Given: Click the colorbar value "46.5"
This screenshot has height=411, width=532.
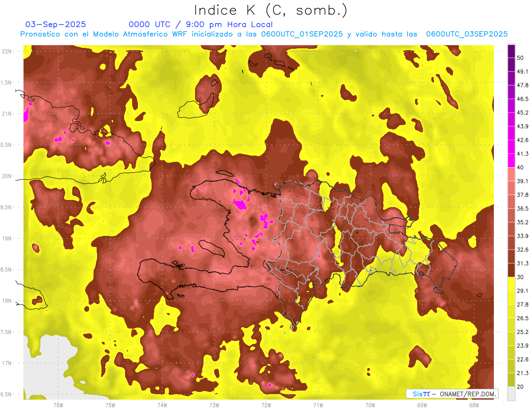Looking at the screenshot, I should coord(523,99).
